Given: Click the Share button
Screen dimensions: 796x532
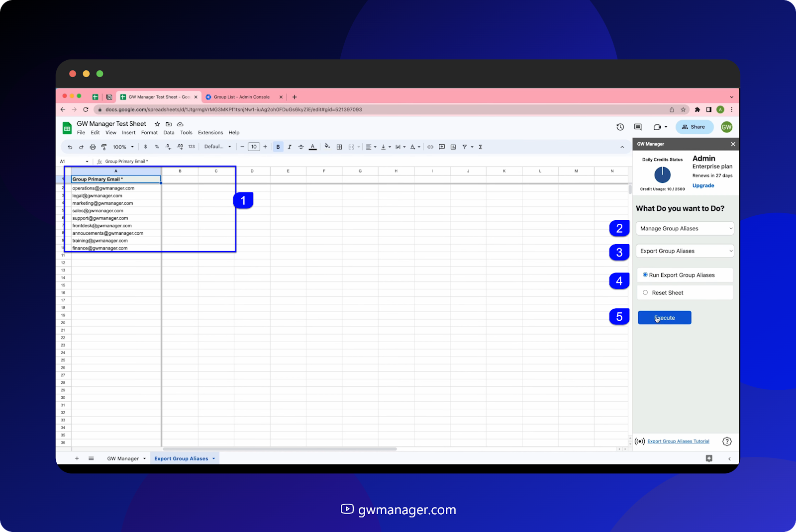Looking at the screenshot, I should point(694,127).
